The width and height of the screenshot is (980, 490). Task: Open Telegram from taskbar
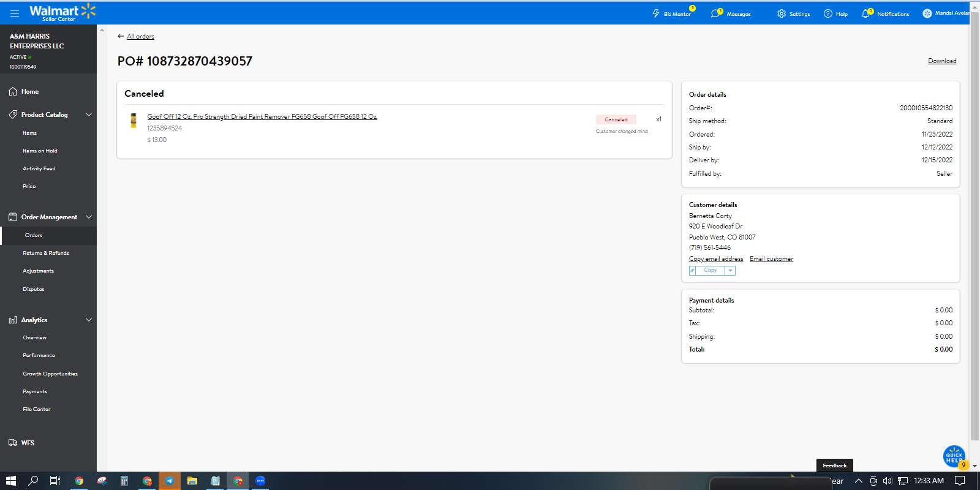coord(170,481)
